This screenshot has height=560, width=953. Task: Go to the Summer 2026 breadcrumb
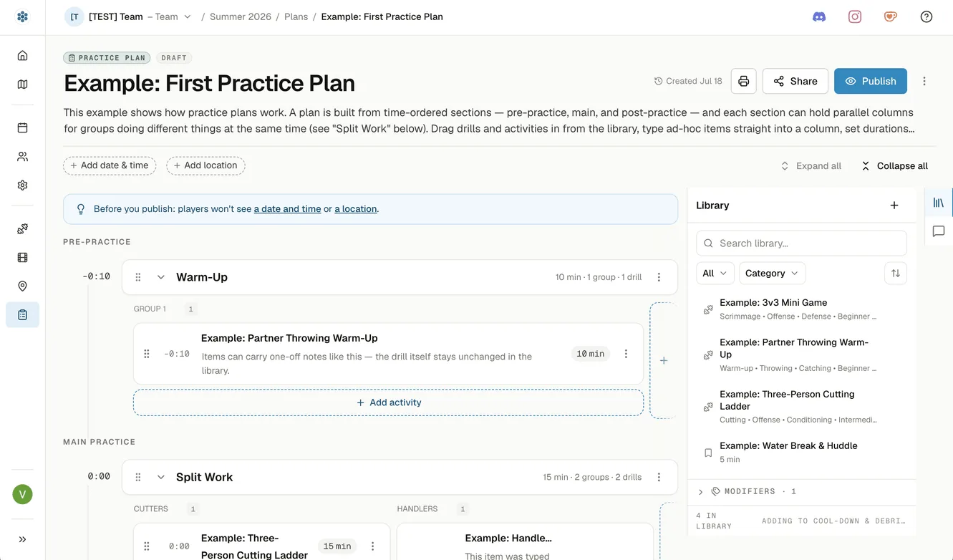pyautogui.click(x=241, y=16)
